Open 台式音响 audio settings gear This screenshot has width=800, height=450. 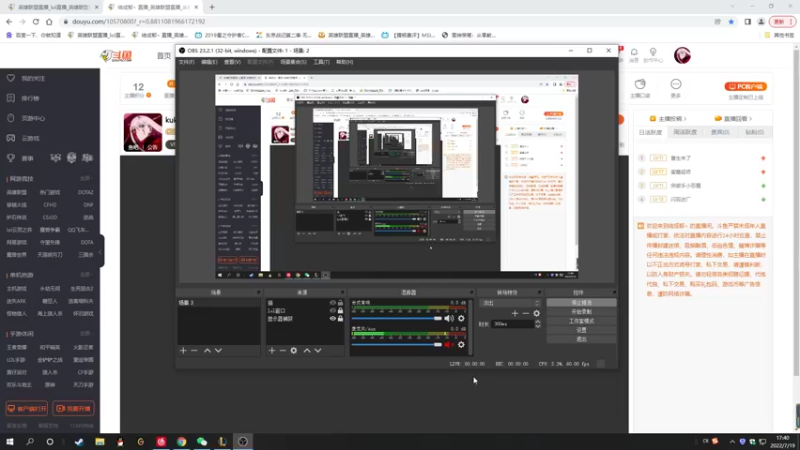(461, 318)
